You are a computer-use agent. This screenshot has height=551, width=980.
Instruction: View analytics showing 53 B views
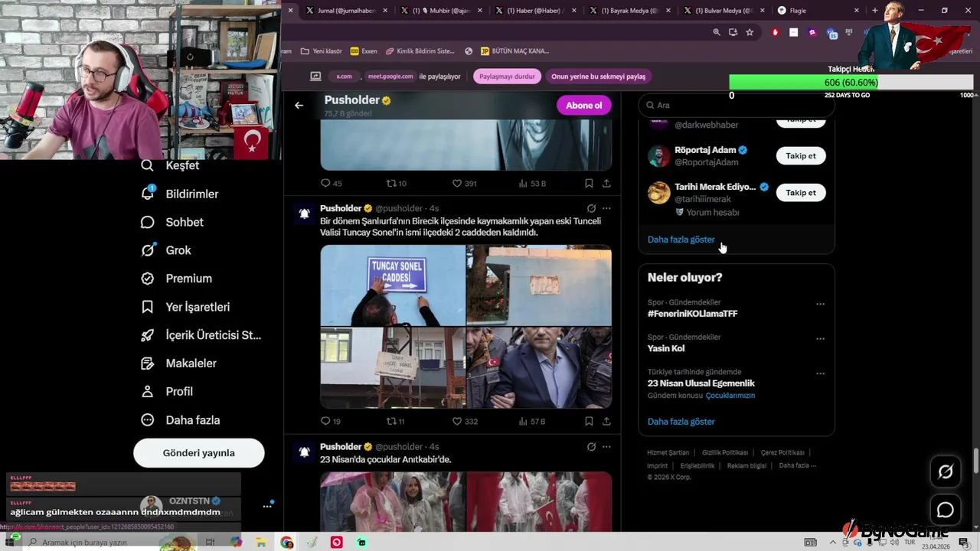coord(532,183)
